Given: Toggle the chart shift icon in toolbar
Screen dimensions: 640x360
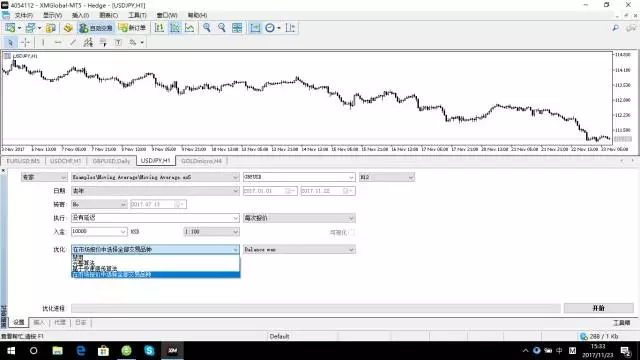Looking at the screenshot, I should click(x=255, y=28).
